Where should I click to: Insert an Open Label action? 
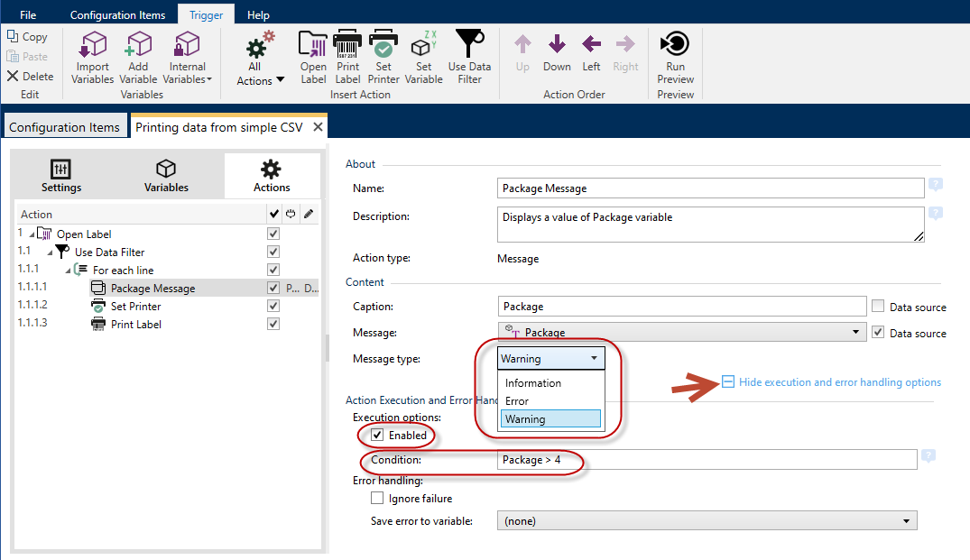(313, 45)
